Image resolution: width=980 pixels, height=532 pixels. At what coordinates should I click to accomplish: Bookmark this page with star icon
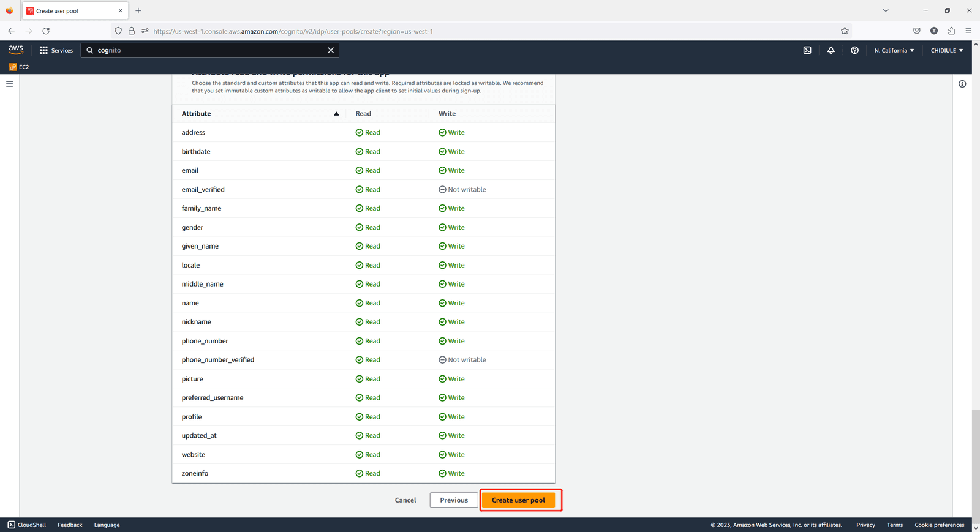[845, 31]
